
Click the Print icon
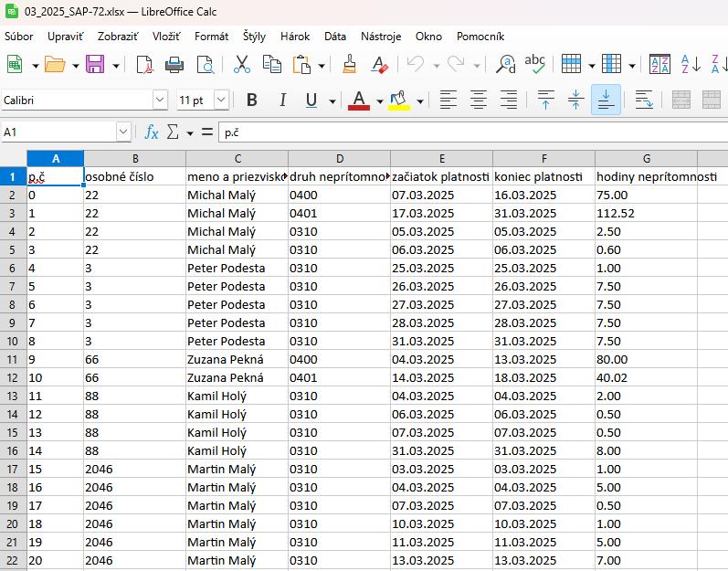[174, 65]
